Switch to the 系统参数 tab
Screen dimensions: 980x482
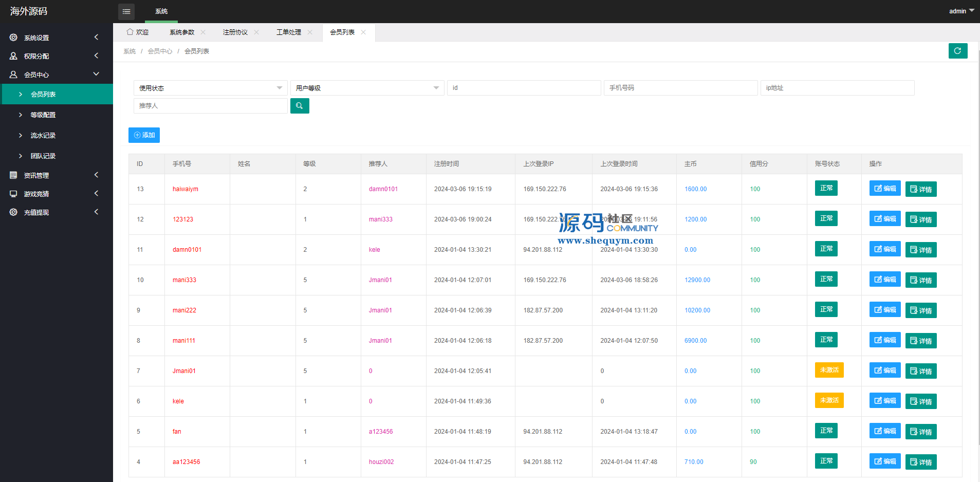(182, 32)
